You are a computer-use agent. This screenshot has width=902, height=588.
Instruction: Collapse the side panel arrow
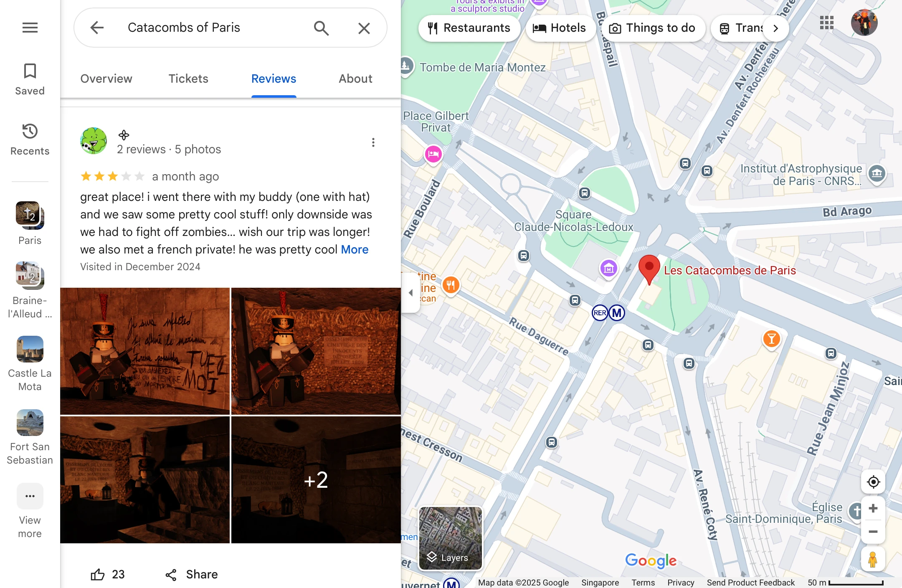(x=411, y=293)
